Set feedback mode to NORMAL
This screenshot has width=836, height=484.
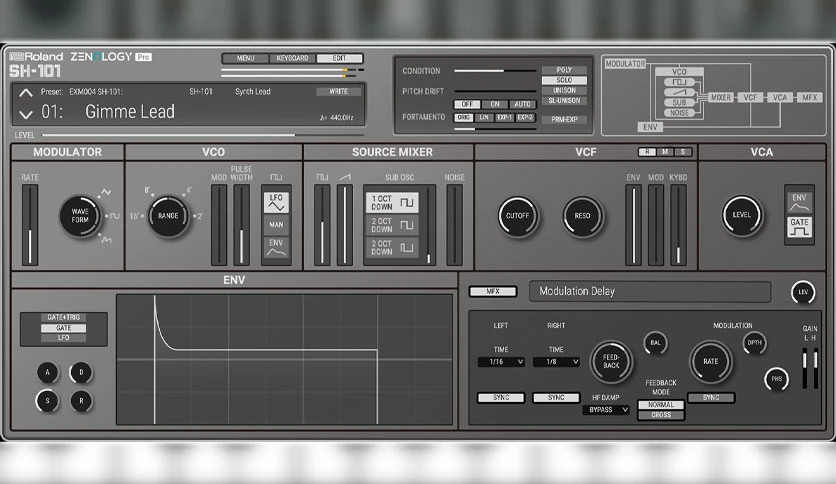661,405
